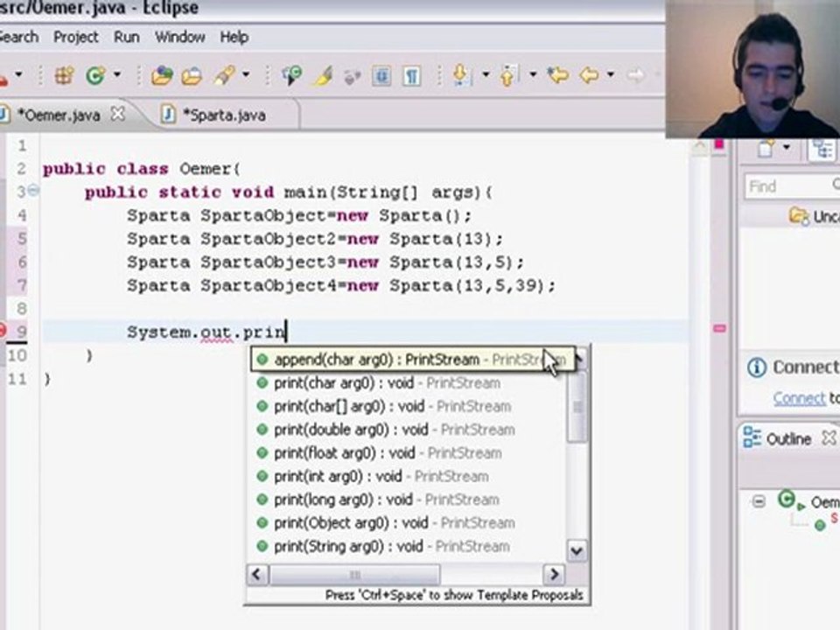The height and width of the screenshot is (630, 840).
Task: Click the proposal list scroll-down arrow
Action: point(577,550)
